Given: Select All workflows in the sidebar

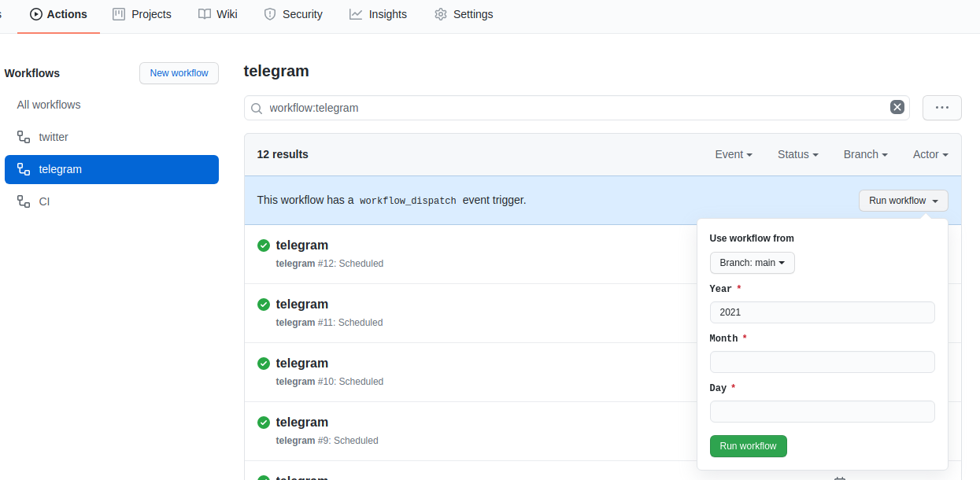Looking at the screenshot, I should pyautogui.click(x=49, y=105).
